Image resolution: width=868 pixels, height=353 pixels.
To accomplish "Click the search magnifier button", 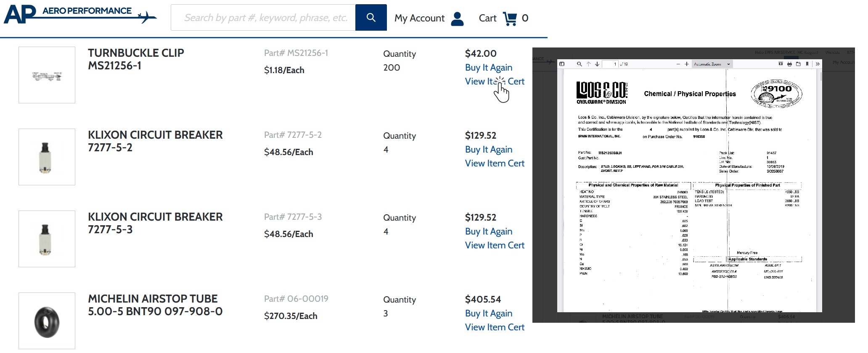I will 371,17.
